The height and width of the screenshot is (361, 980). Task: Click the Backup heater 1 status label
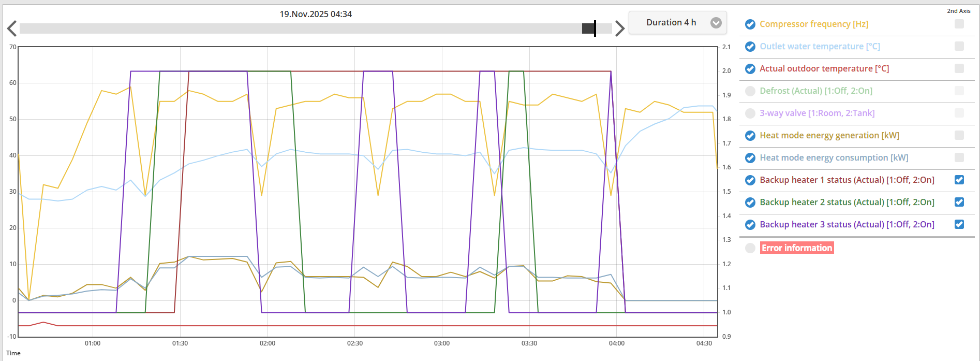847,180
